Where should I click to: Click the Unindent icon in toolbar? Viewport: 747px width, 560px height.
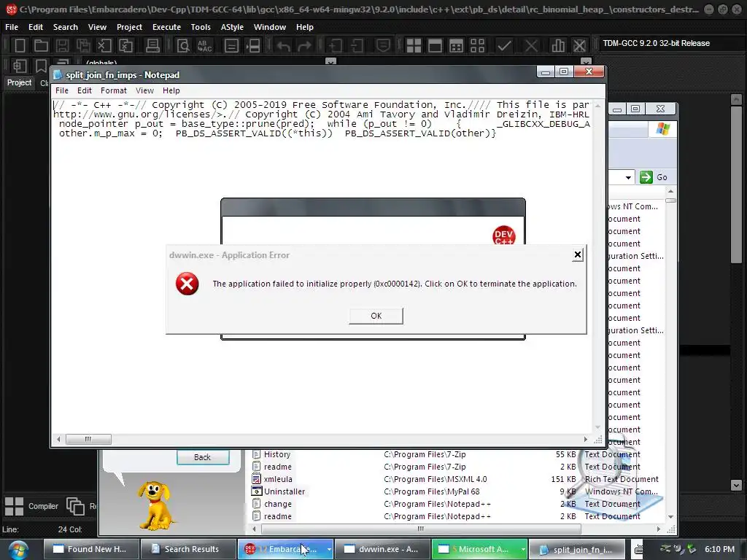point(357,46)
